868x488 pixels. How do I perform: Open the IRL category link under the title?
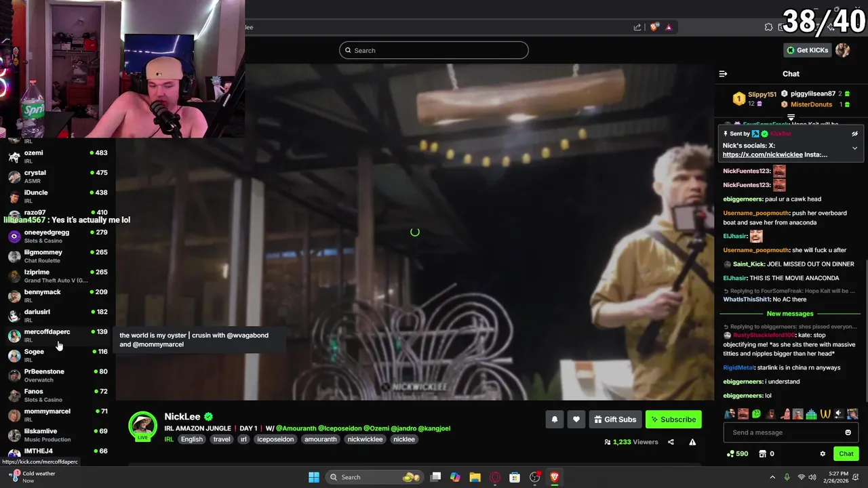[x=168, y=439]
